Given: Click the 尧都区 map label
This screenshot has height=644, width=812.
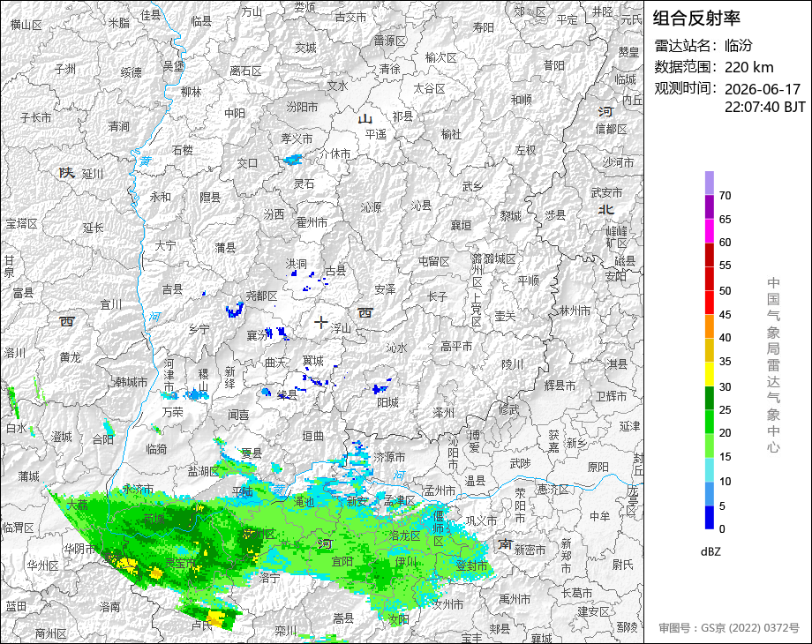Looking at the screenshot, I should point(261,296).
